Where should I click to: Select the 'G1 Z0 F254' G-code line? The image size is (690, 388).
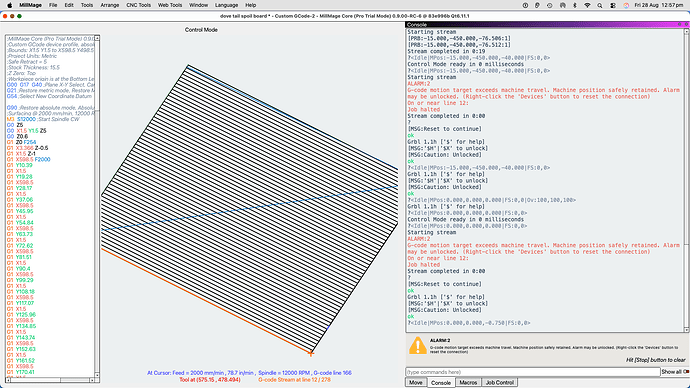pyautogui.click(x=22, y=142)
